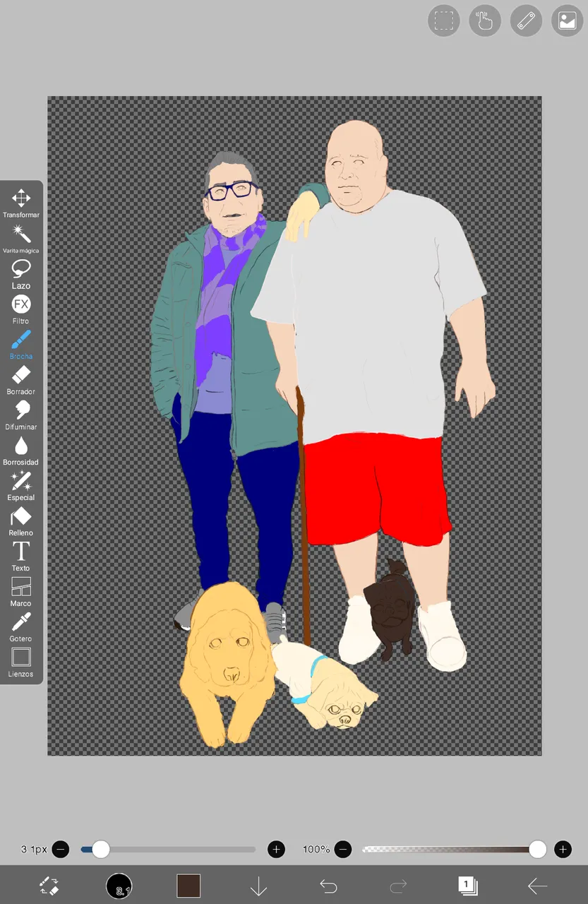Select the Relleno fill bucket tool
Screen dimensions: 588x904
(x=21, y=521)
